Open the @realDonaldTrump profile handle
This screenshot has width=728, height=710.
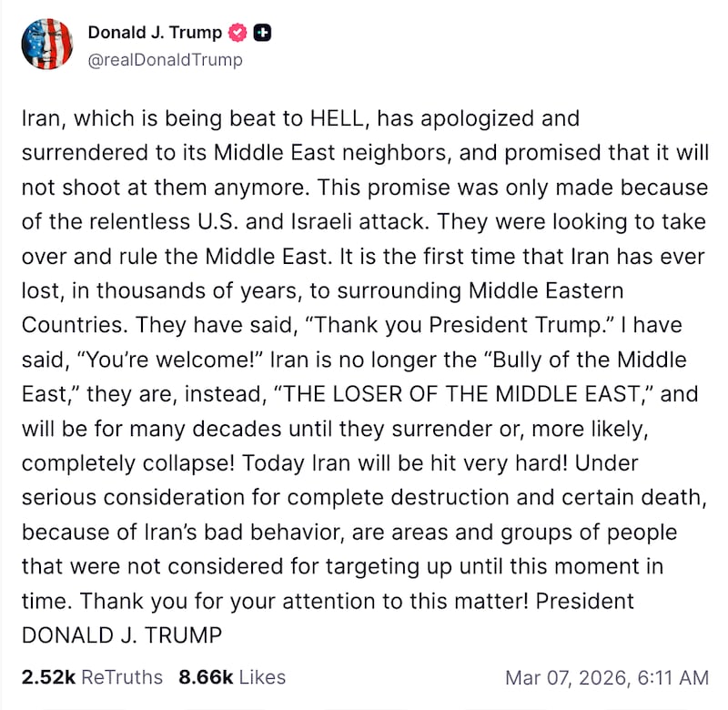pyautogui.click(x=164, y=59)
